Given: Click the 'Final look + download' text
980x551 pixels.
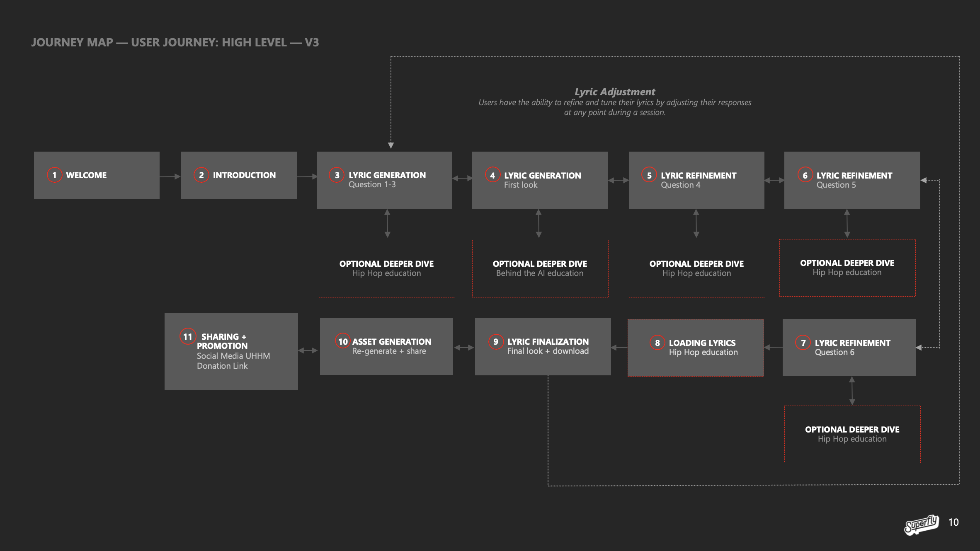Looking at the screenshot, I should click(x=548, y=351).
